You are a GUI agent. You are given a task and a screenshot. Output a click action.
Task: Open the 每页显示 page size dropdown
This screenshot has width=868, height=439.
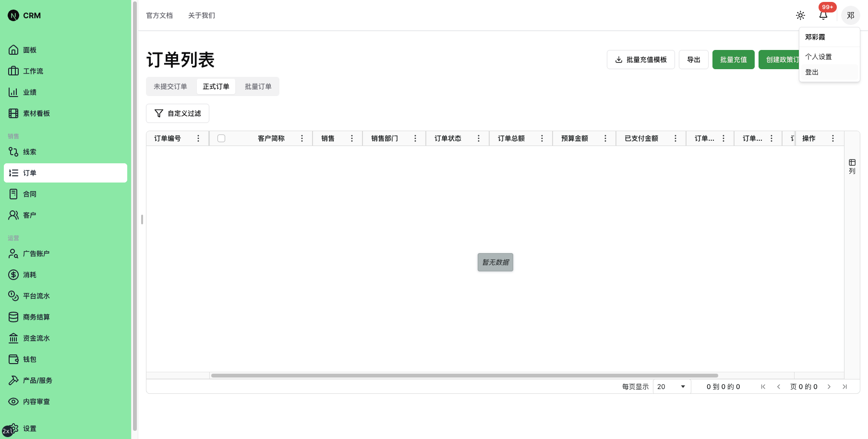(x=671, y=387)
